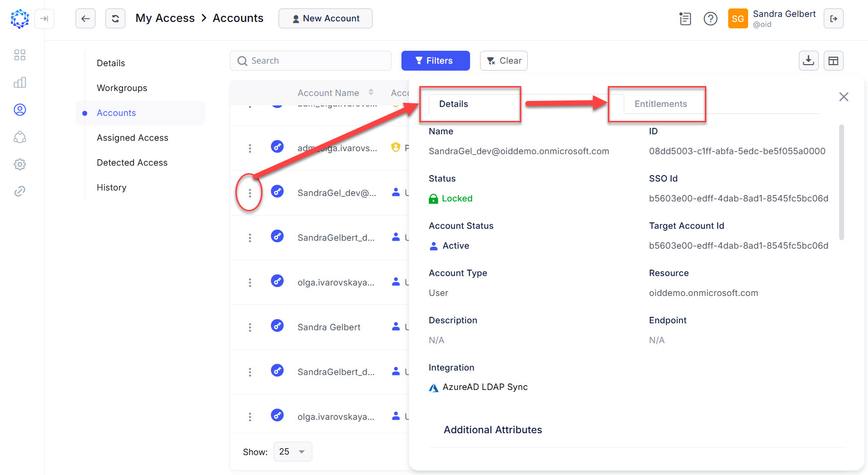868x475 pixels.
Task: Click the details panel vertical scrollbar
Action: (842, 183)
